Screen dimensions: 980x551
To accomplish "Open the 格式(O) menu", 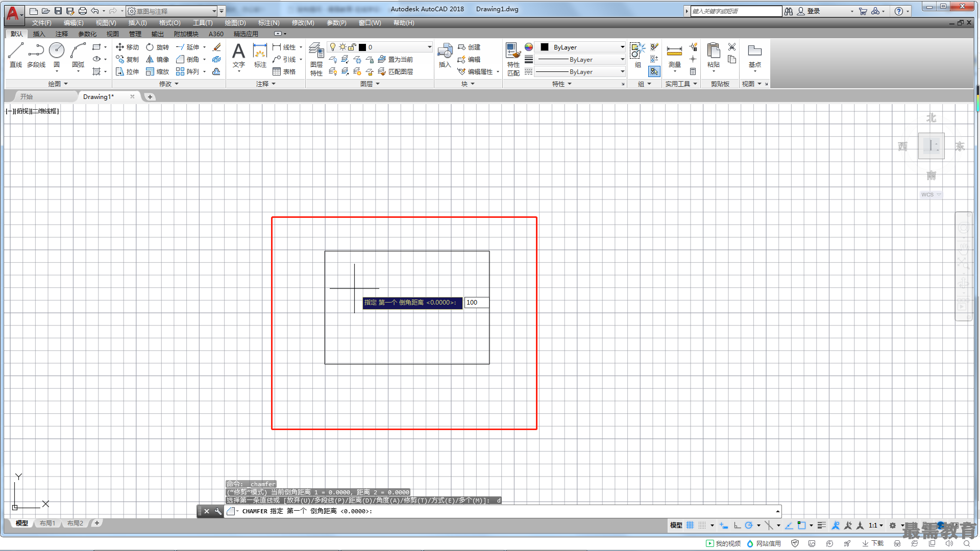I will click(x=169, y=23).
